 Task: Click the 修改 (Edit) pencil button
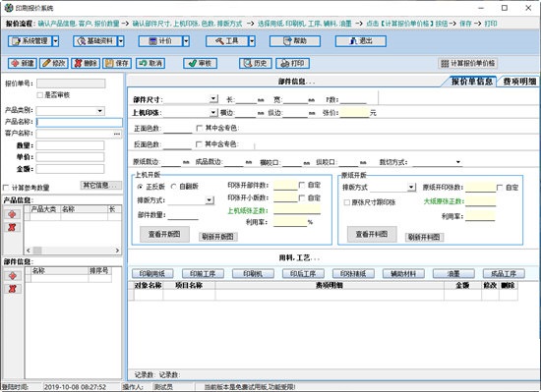tap(54, 64)
